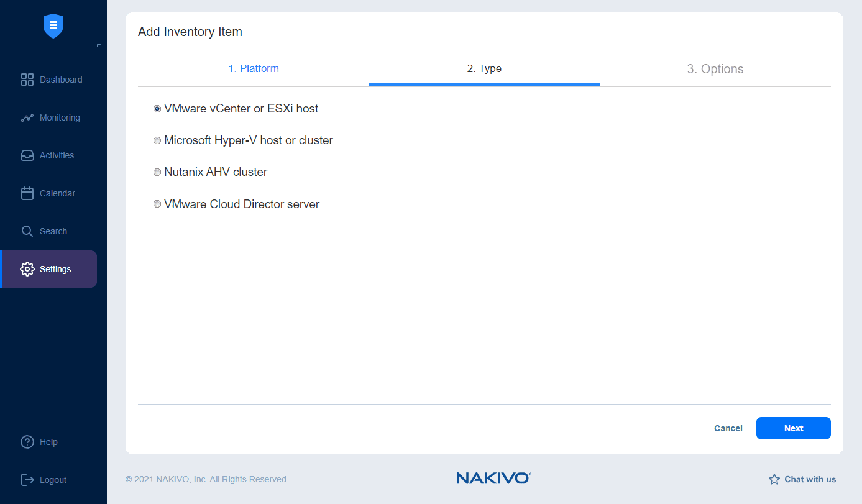The image size is (862, 504).
Task: Click the NAKIVO shield logo icon
Action: point(53,25)
